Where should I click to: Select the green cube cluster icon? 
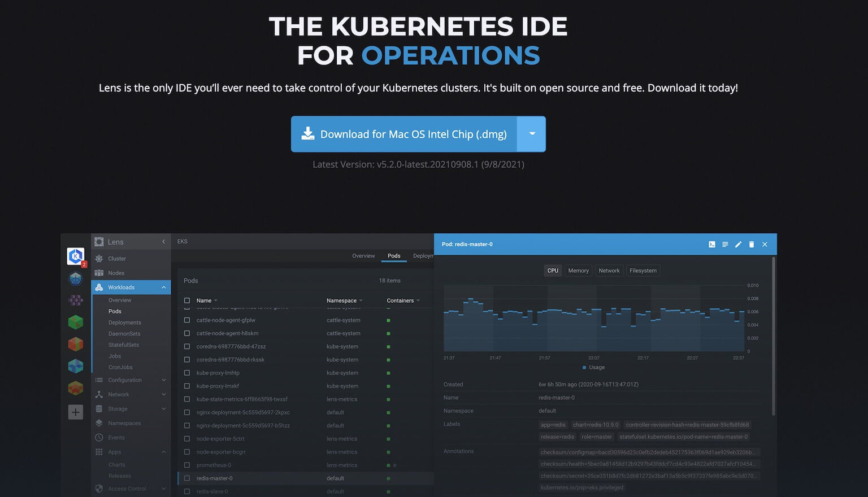(76, 322)
